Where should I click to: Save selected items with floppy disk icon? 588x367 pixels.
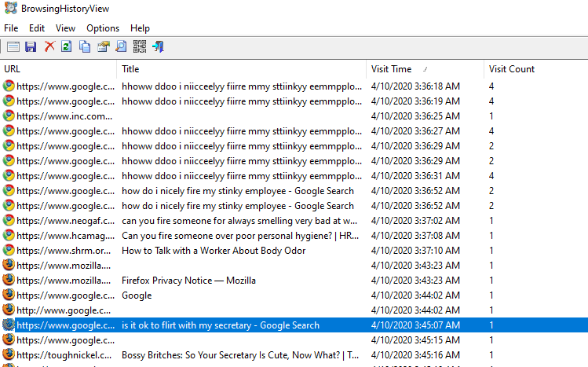(x=31, y=46)
